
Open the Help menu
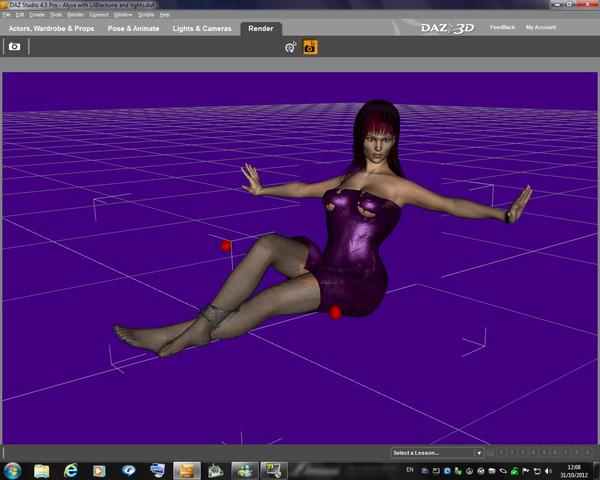(165, 15)
